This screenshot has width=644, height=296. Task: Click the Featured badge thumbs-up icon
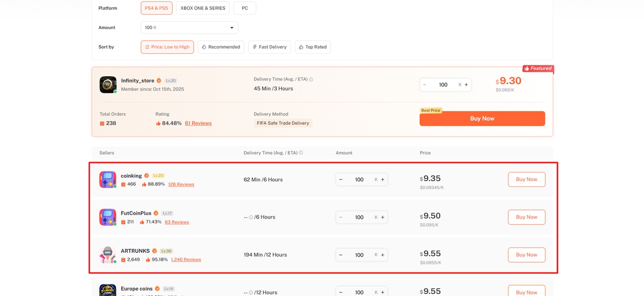pos(526,68)
